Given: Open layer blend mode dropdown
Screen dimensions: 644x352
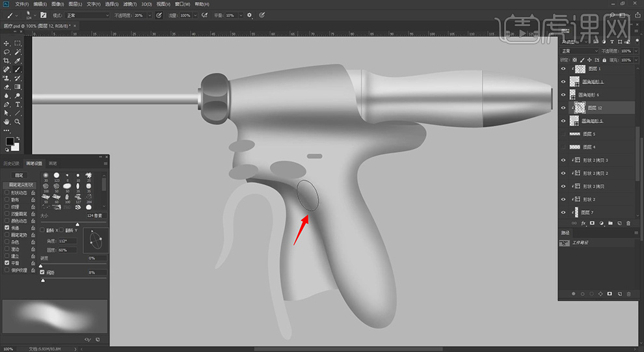Looking at the screenshot, I should (x=580, y=51).
